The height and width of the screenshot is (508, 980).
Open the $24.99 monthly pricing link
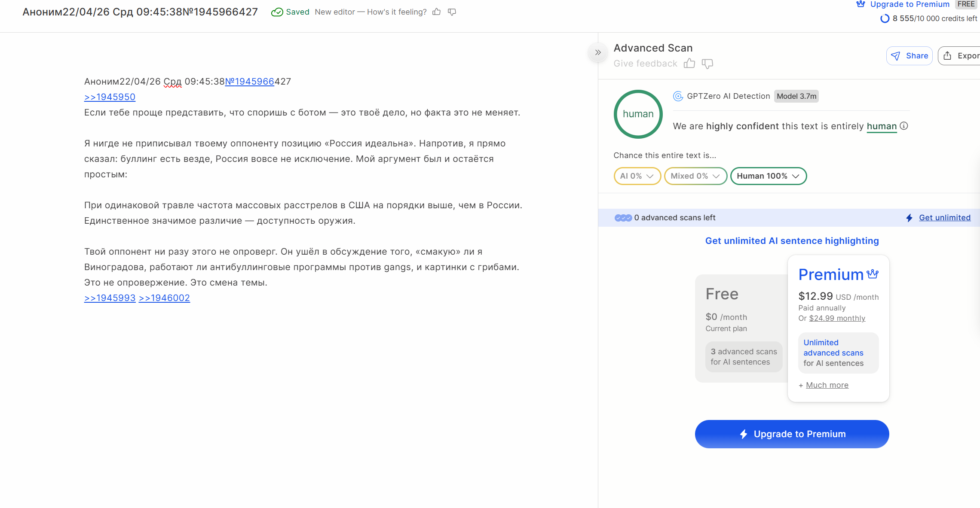837,318
